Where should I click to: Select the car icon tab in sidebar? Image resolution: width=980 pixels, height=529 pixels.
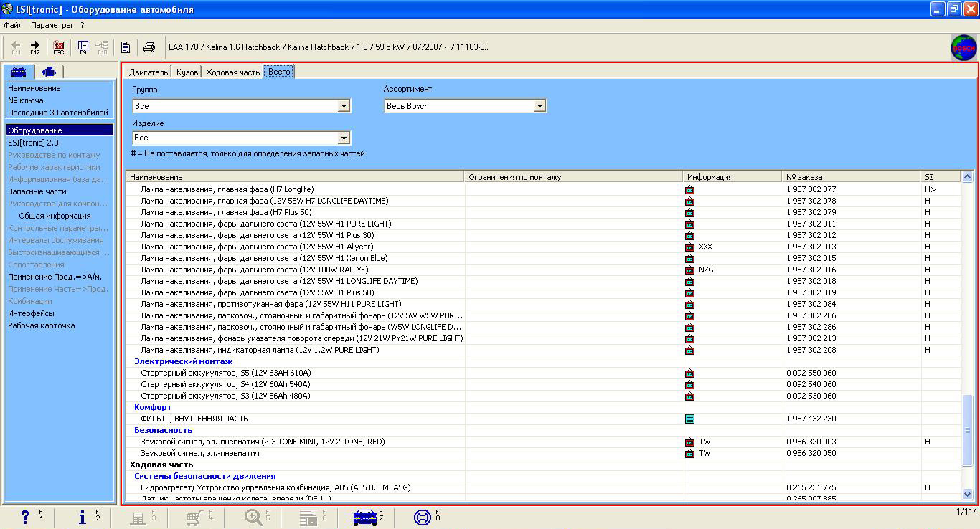pyautogui.click(x=19, y=71)
